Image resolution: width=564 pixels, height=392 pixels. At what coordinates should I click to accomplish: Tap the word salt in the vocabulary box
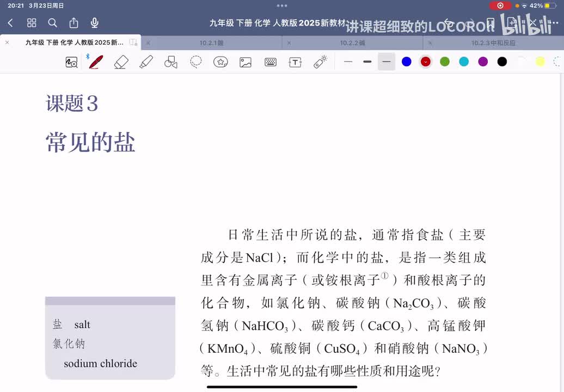(82, 324)
